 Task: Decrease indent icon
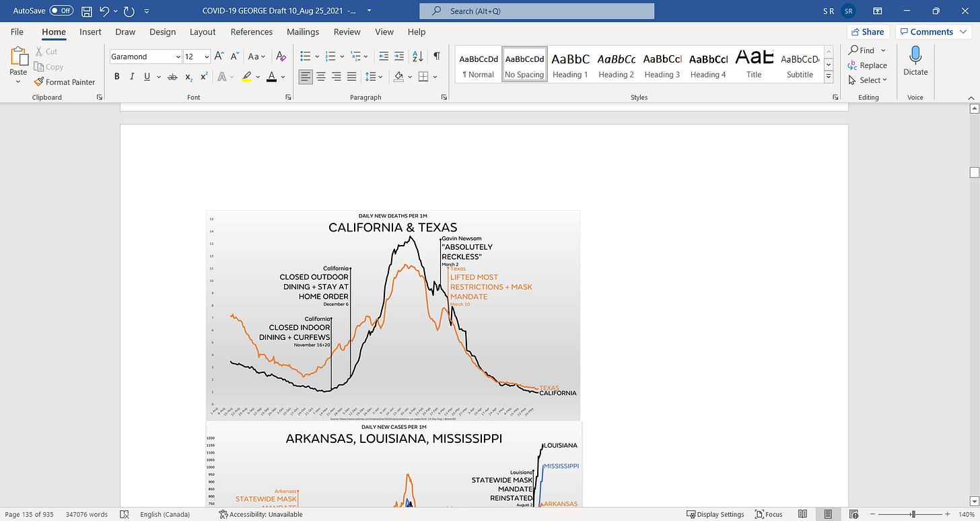click(x=384, y=57)
